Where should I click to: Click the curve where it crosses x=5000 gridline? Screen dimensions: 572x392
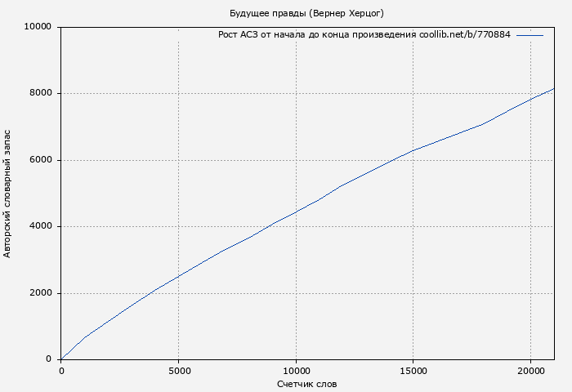pos(178,276)
